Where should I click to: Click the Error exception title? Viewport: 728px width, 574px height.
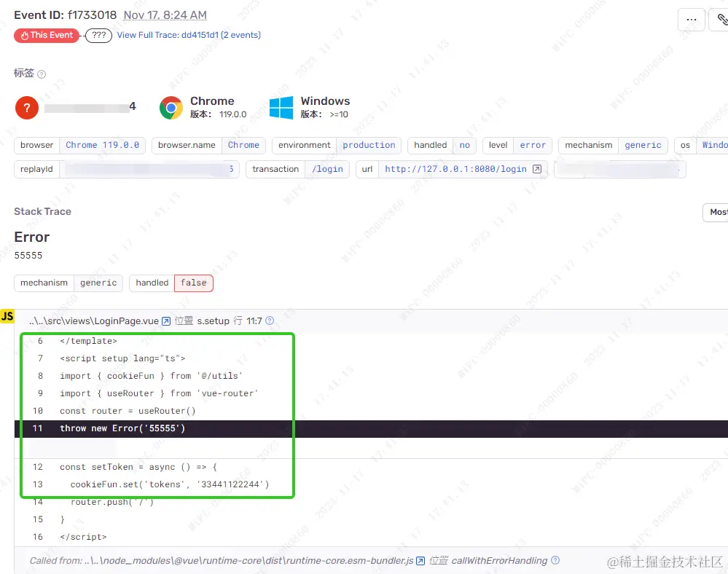(x=31, y=237)
